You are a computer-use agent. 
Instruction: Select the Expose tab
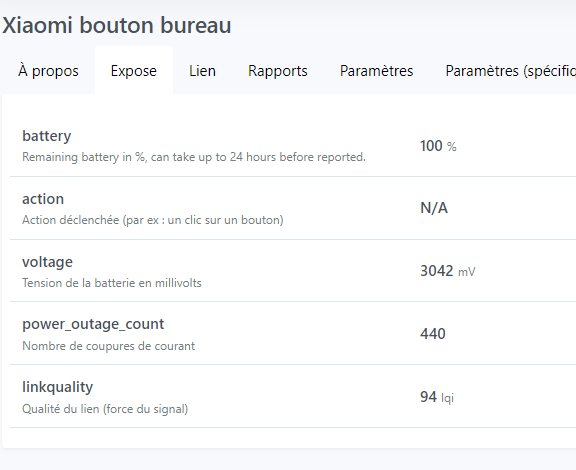(134, 71)
